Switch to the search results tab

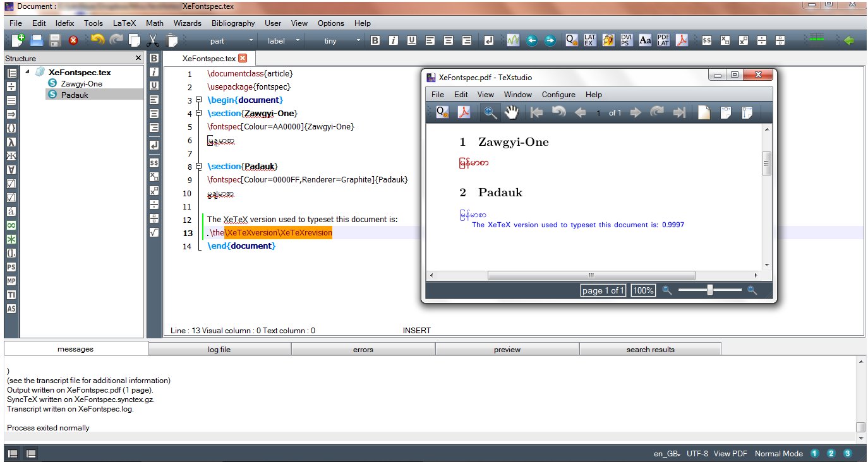point(651,349)
